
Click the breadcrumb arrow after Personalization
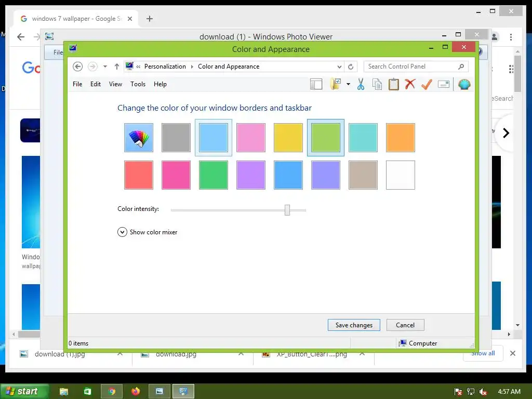tap(192, 66)
